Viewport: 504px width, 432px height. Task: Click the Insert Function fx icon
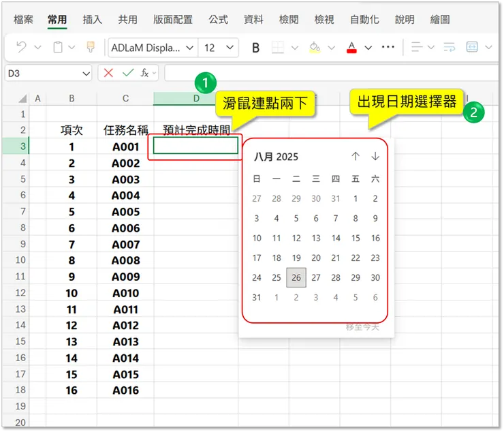144,73
